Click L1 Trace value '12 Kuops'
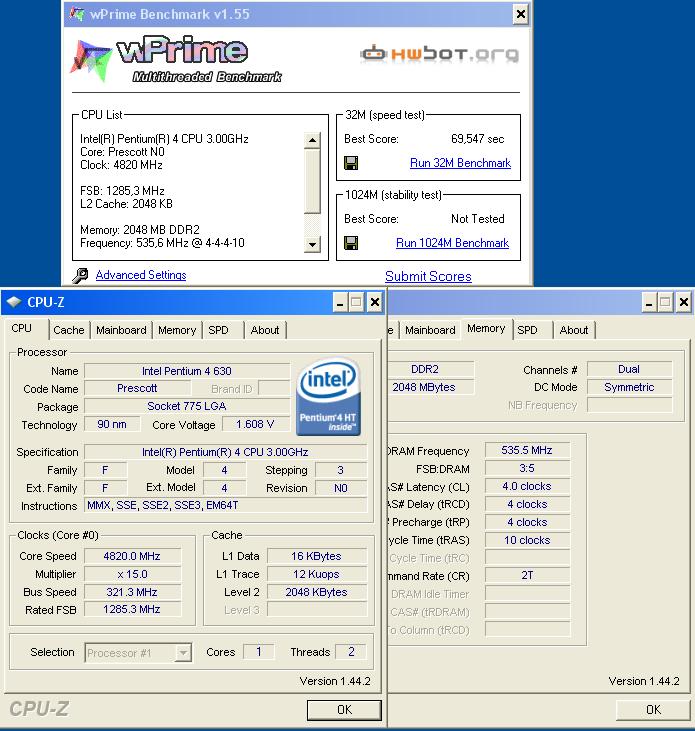695x731 pixels. (x=317, y=574)
